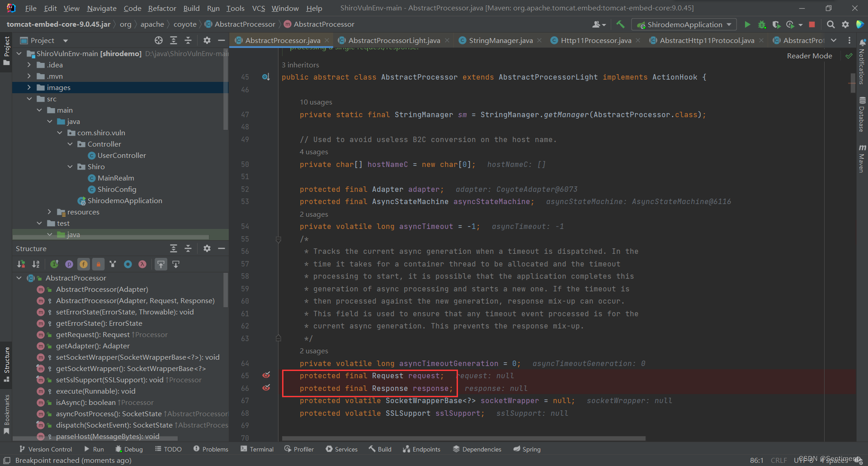Open the Problems tool window
Screen dimensions: 868x466
pos(211,449)
